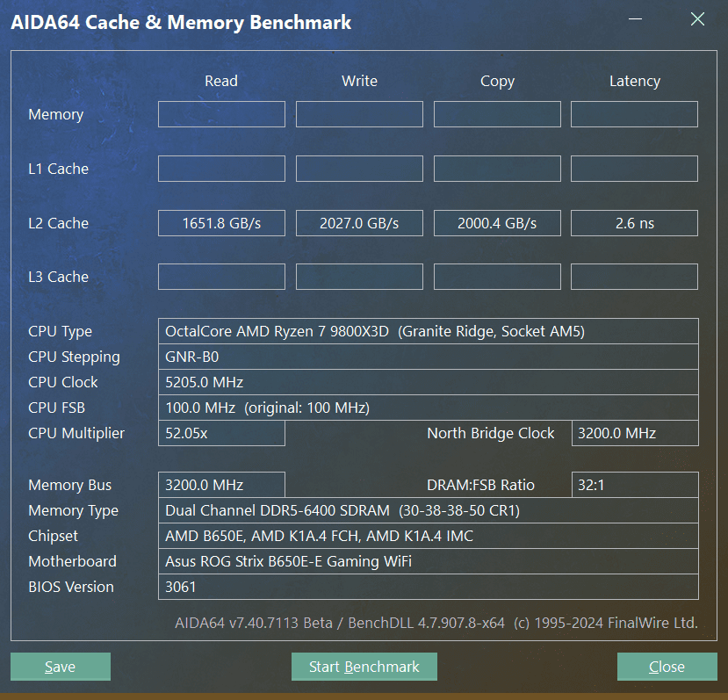
Task: Click the Memory Bus label
Action: point(69,485)
